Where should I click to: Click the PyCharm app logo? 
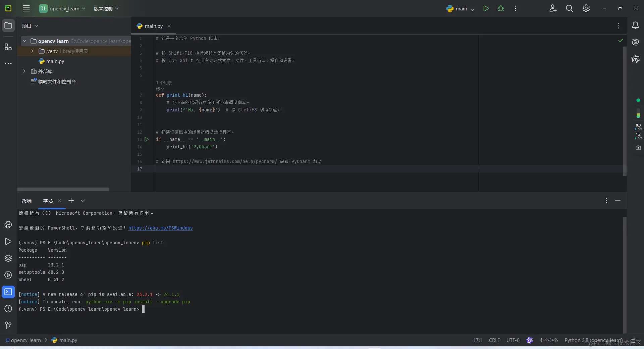(8, 8)
